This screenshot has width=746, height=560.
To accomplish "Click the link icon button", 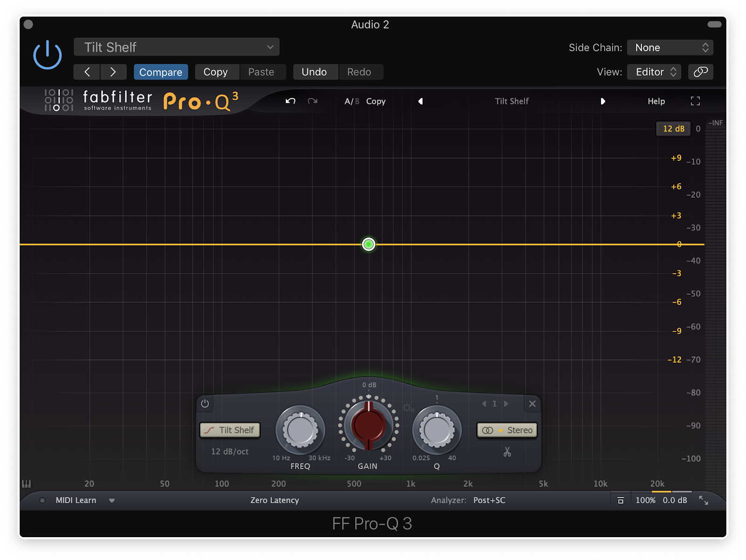I will (701, 72).
